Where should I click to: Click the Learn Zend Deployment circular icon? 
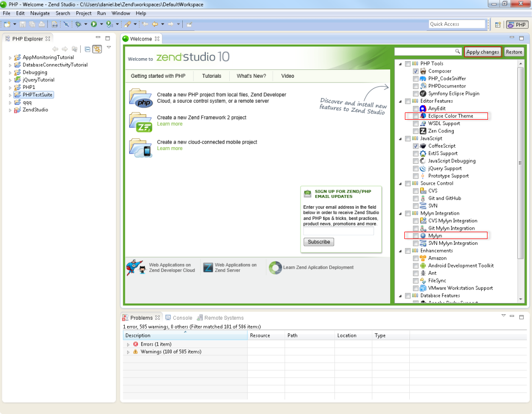pyautogui.click(x=275, y=267)
